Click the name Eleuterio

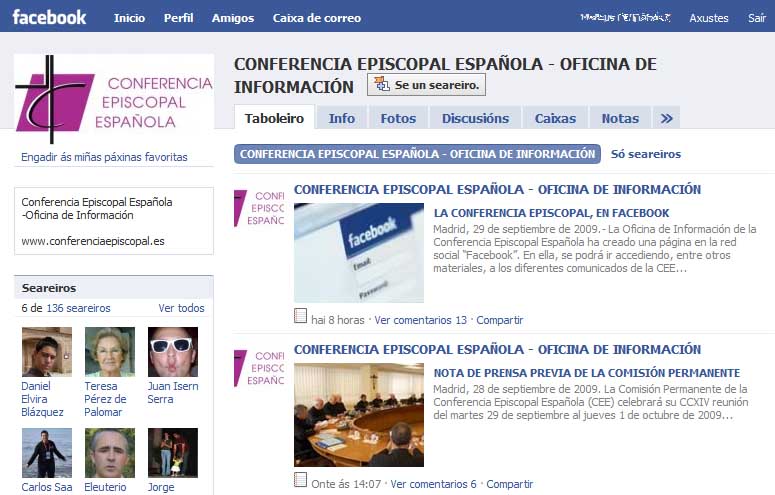coord(105,487)
